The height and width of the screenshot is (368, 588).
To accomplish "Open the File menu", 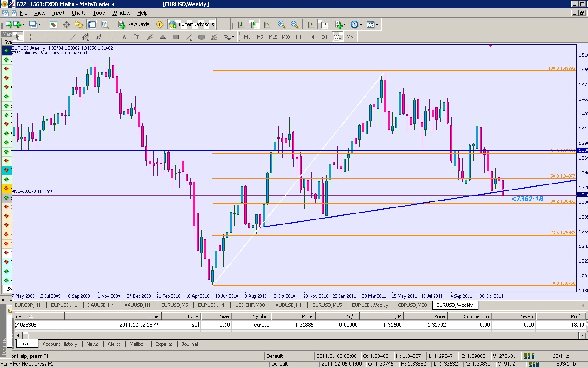I will (x=23, y=13).
